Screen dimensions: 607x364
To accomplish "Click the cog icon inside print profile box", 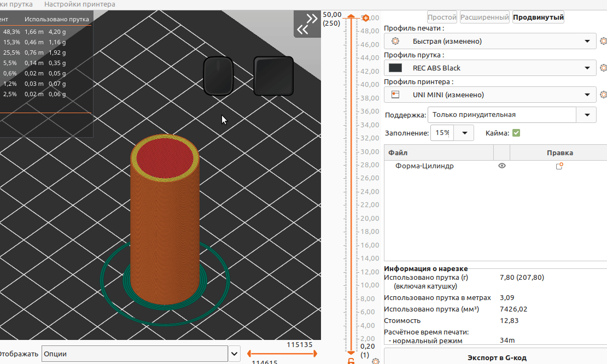I will click(395, 41).
